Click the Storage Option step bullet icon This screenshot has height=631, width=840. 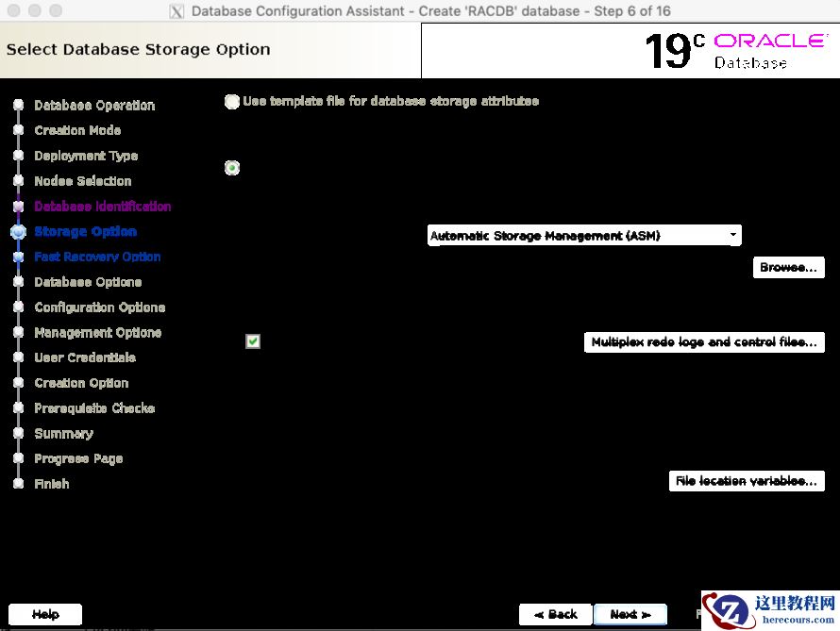tap(18, 231)
